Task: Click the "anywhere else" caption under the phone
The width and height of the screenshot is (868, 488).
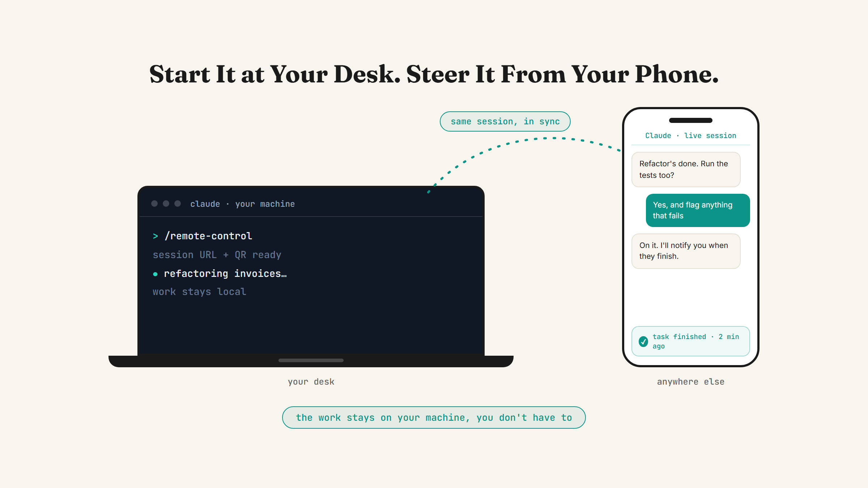Action: click(x=691, y=382)
